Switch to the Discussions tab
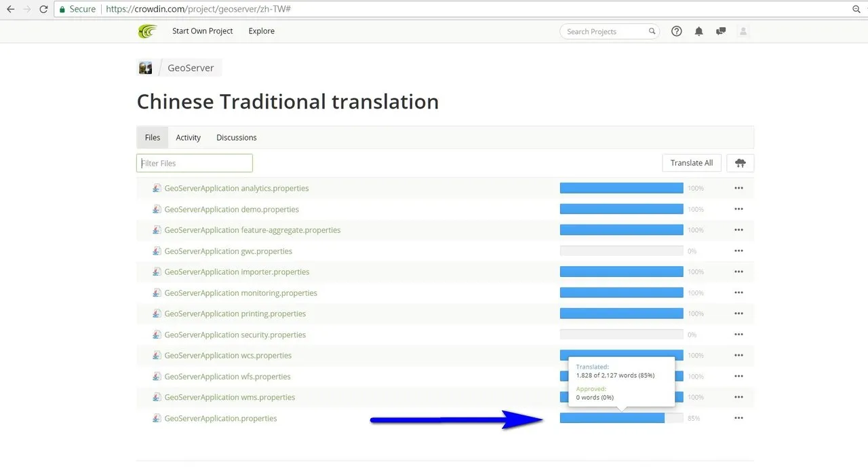This screenshot has height=467, width=868. [237, 137]
